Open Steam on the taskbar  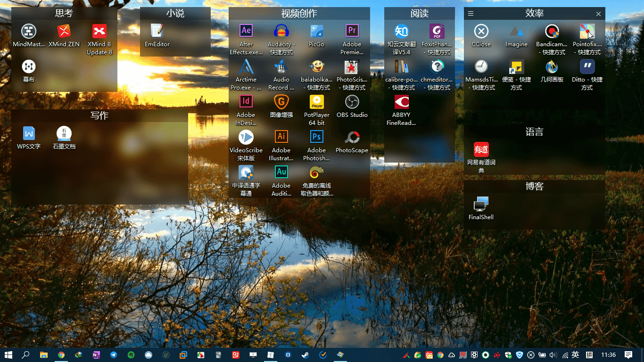305,355
